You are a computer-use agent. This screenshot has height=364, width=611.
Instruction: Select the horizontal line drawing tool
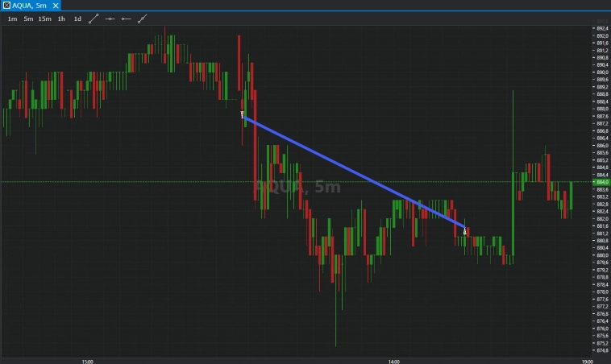point(110,19)
